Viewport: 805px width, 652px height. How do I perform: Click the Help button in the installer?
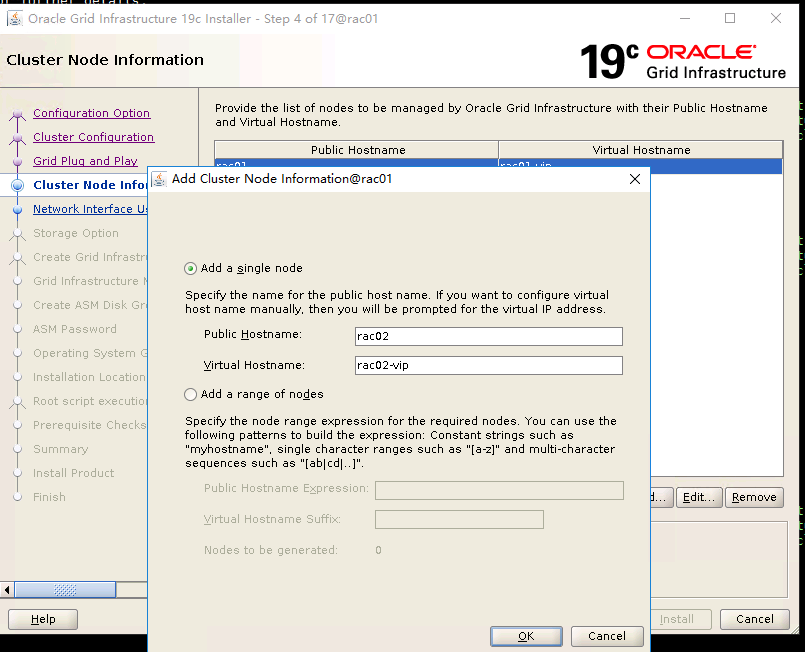43,619
